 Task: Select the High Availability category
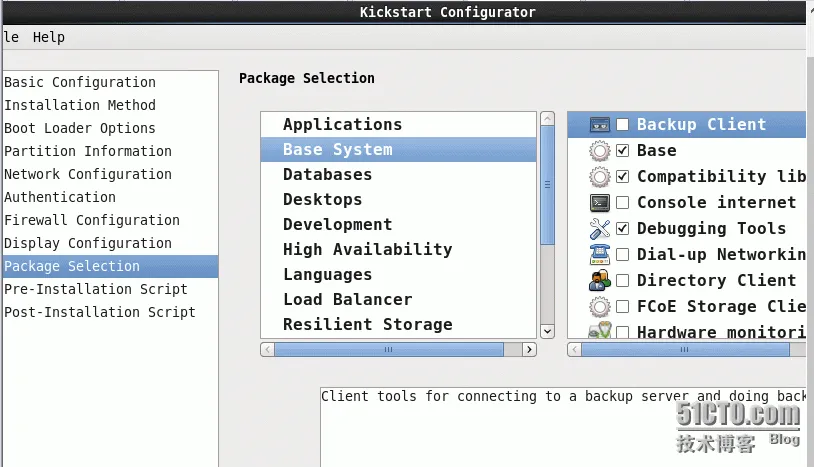[398, 249]
